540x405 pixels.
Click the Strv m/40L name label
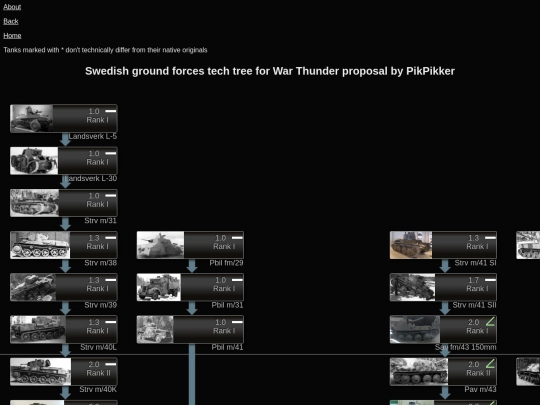click(98, 347)
